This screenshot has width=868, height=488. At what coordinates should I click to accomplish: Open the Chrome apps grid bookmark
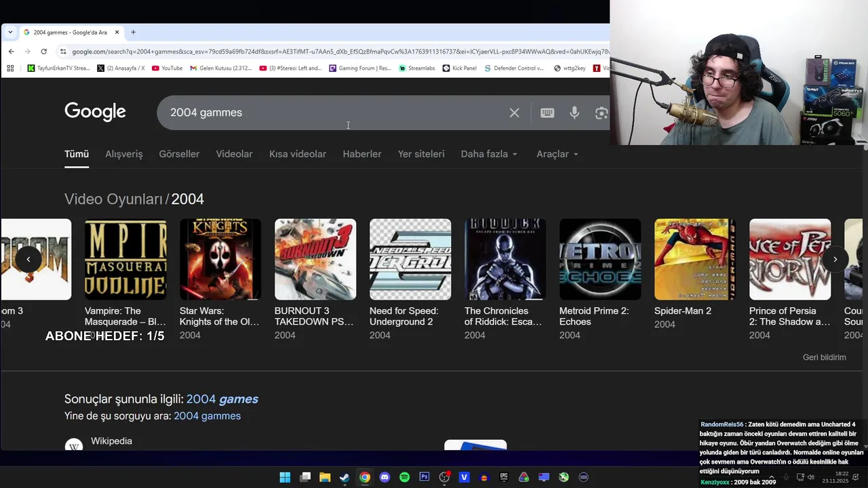[10, 68]
